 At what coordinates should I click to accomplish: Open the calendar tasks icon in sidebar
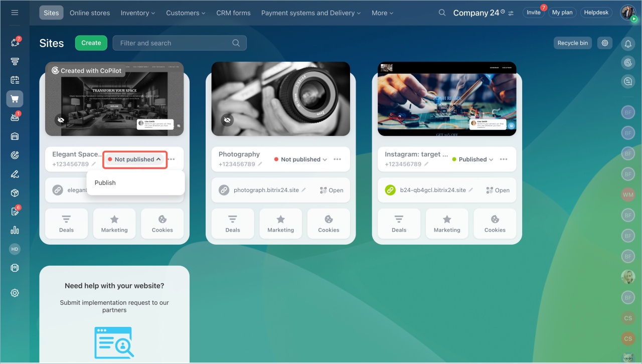pos(15,80)
